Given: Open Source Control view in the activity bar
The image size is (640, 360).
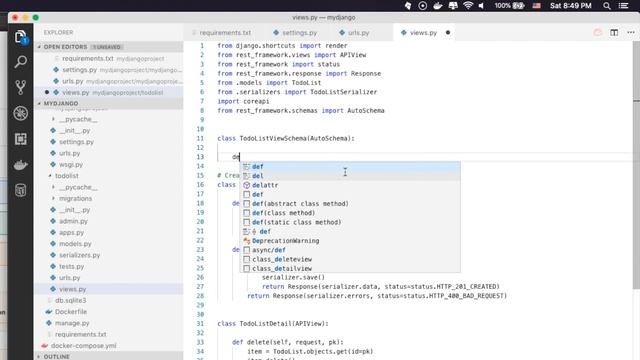Looking at the screenshot, I should [21, 87].
